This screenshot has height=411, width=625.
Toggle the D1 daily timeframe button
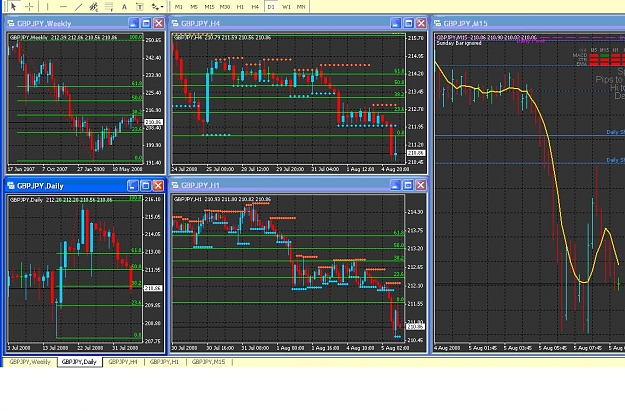pyautogui.click(x=271, y=6)
